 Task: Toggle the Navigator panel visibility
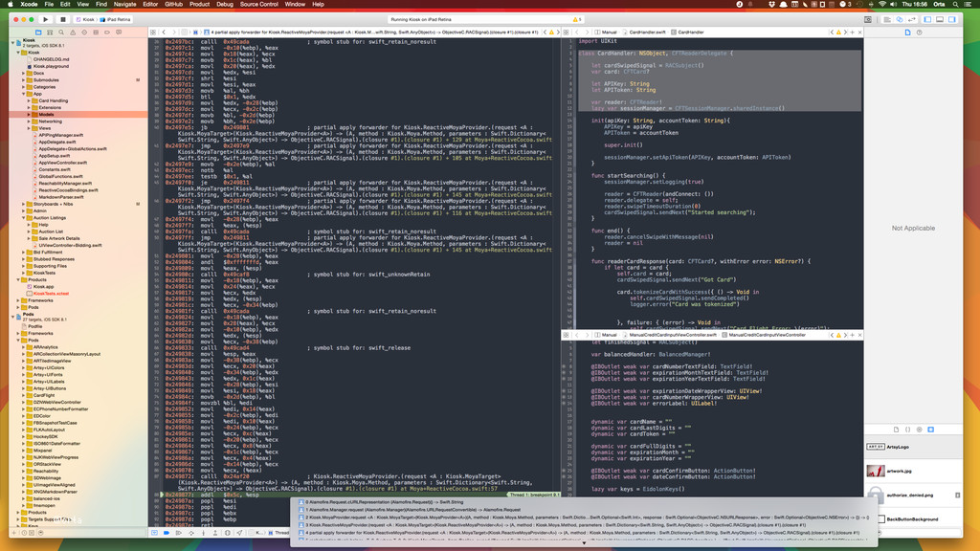tap(927, 19)
